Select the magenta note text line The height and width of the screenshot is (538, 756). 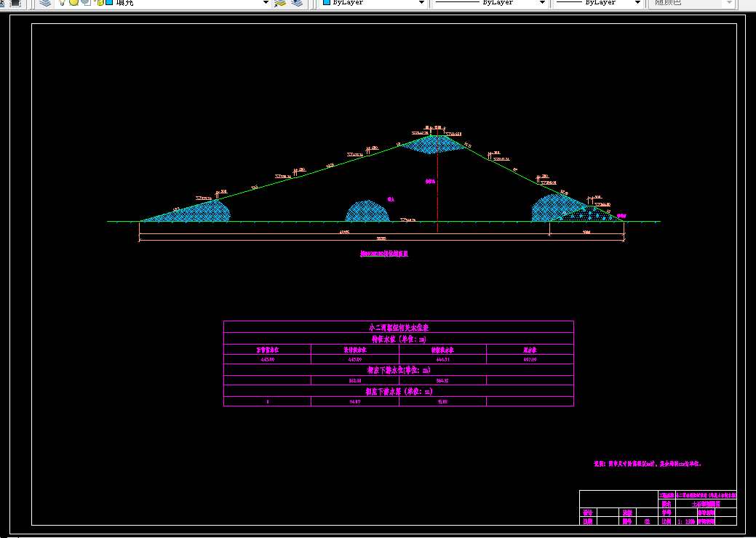point(648,464)
